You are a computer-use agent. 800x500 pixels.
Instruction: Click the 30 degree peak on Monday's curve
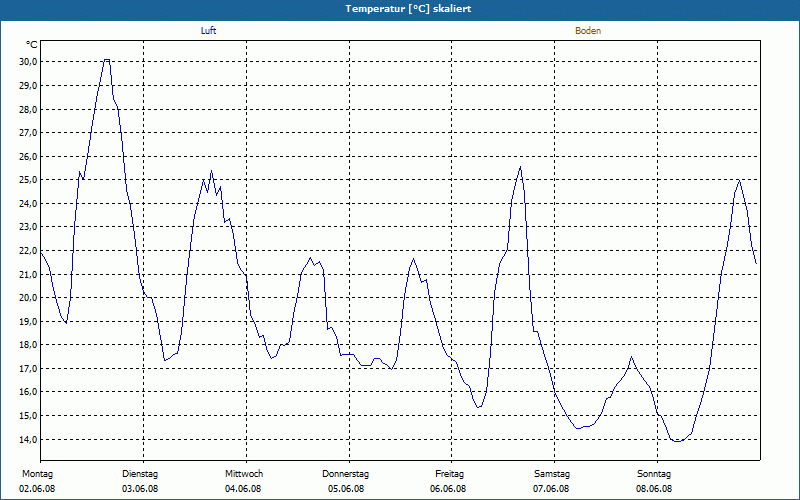pyautogui.click(x=107, y=60)
